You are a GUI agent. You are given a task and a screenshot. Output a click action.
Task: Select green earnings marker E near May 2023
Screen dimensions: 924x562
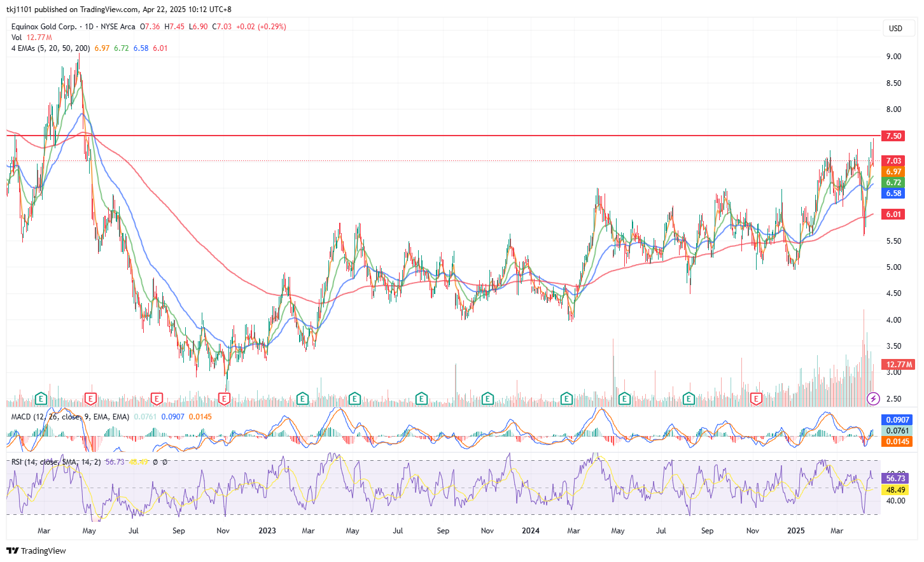pos(355,399)
